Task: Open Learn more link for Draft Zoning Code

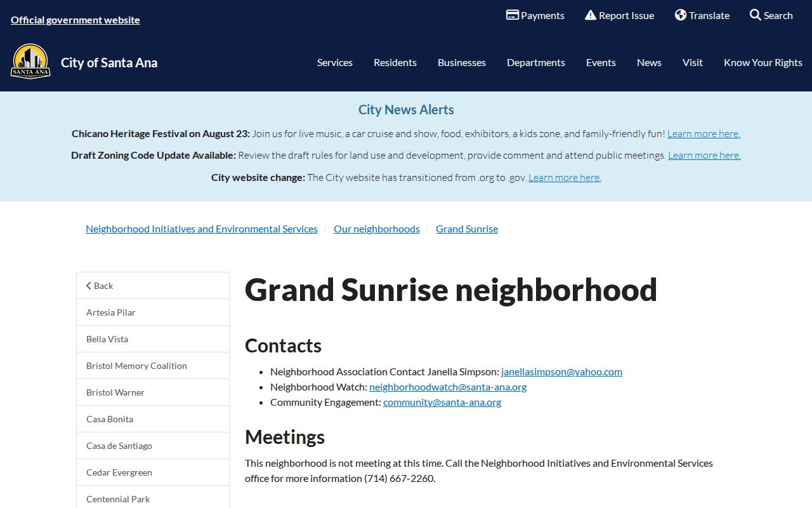Action: pyautogui.click(x=704, y=155)
